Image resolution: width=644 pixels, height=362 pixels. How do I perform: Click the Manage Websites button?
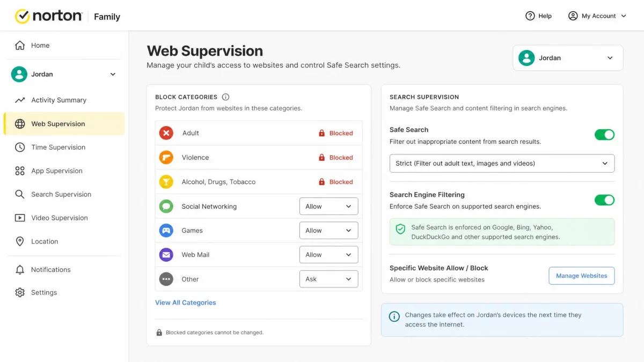pyautogui.click(x=581, y=276)
